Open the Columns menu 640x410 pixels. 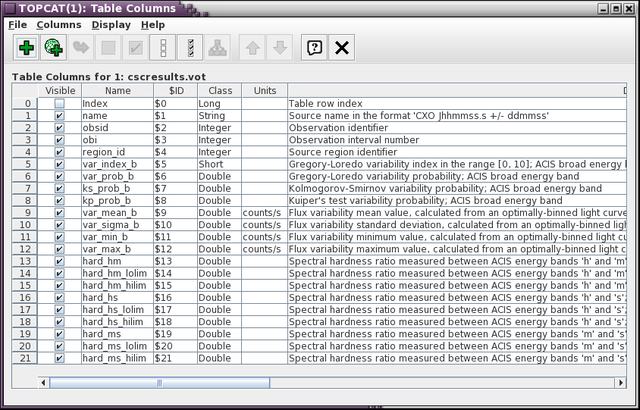pos(59,25)
